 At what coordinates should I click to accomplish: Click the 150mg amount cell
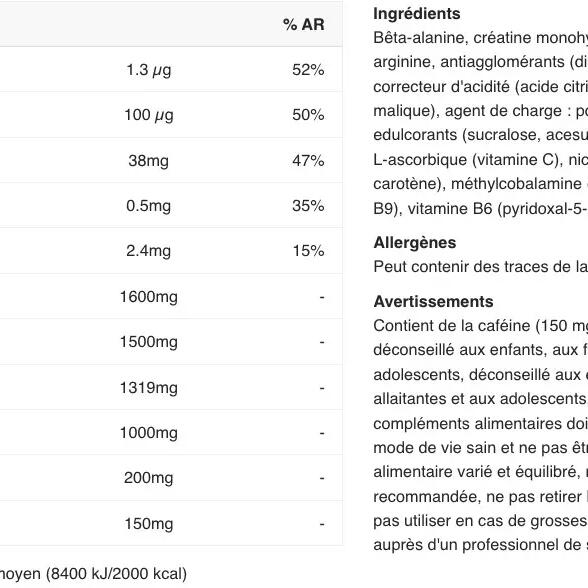pyautogui.click(x=148, y=524)
